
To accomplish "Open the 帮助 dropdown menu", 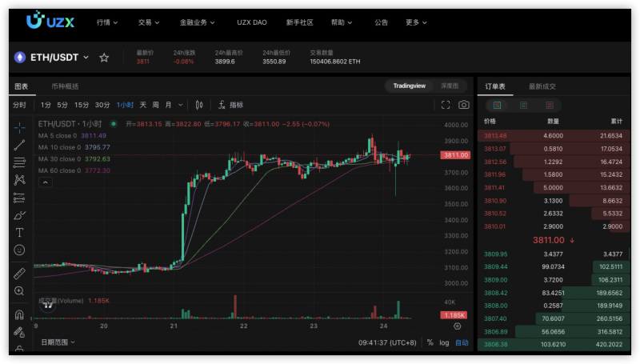I will [342, 22].
